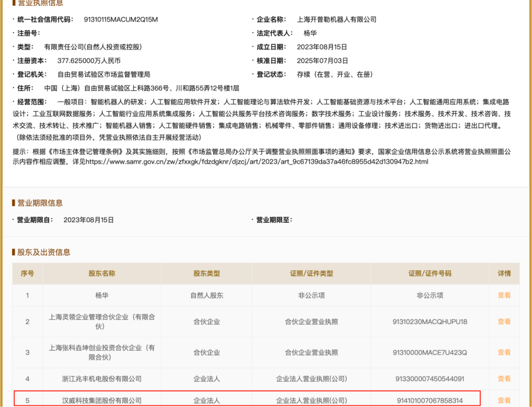Open 查看 details for 汉威科技集团股份有限公司

[504, 400]
